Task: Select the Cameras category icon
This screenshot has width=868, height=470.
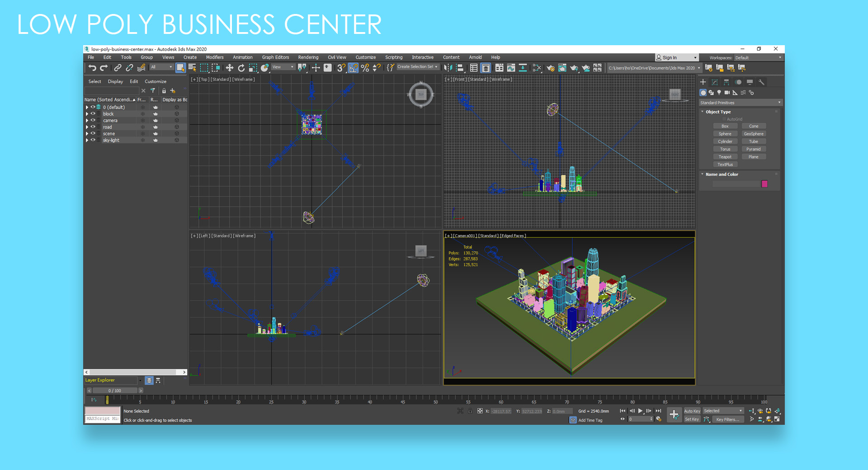Action: [727, 93]
